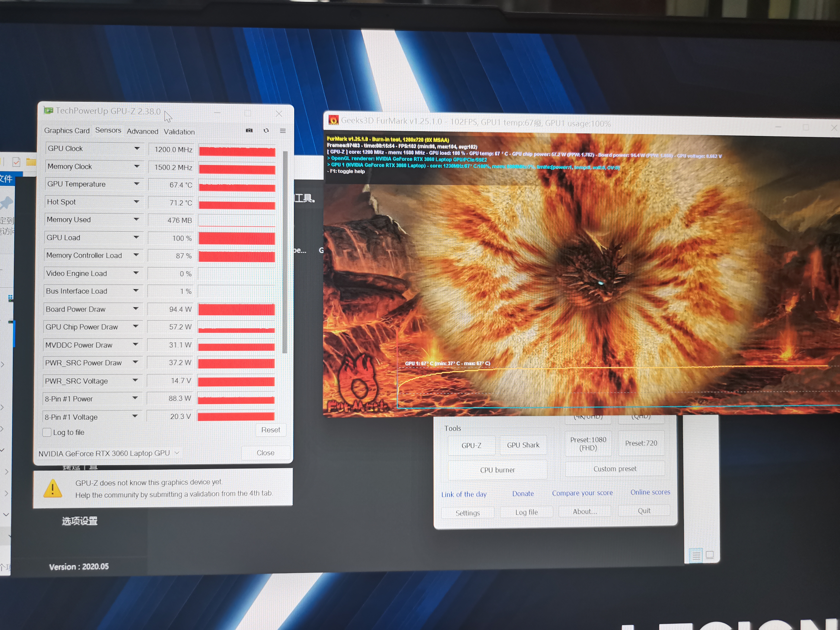This screenshot has width=840, height=630.
Task: Click the Close button in GPU-Z
Action: pos(265,453)
